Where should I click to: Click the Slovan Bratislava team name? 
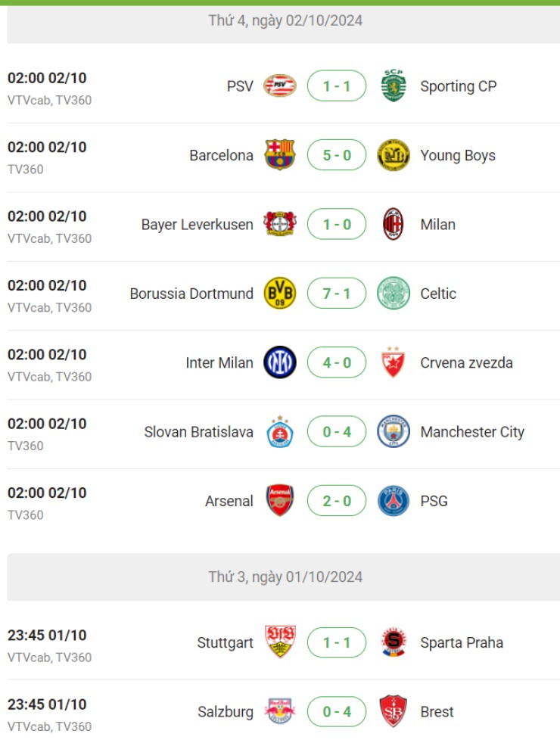tap(198, 432)
